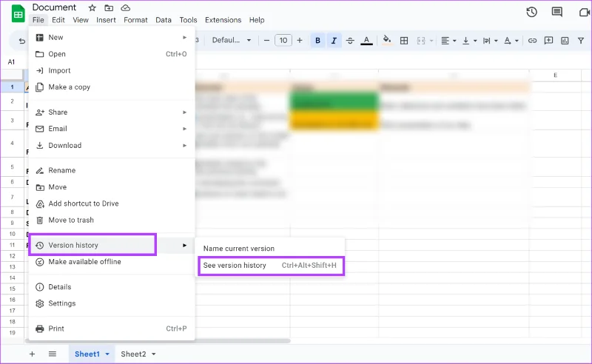Click the Google Sheets logo icon
Screen dimensions: 592x364
18,14
